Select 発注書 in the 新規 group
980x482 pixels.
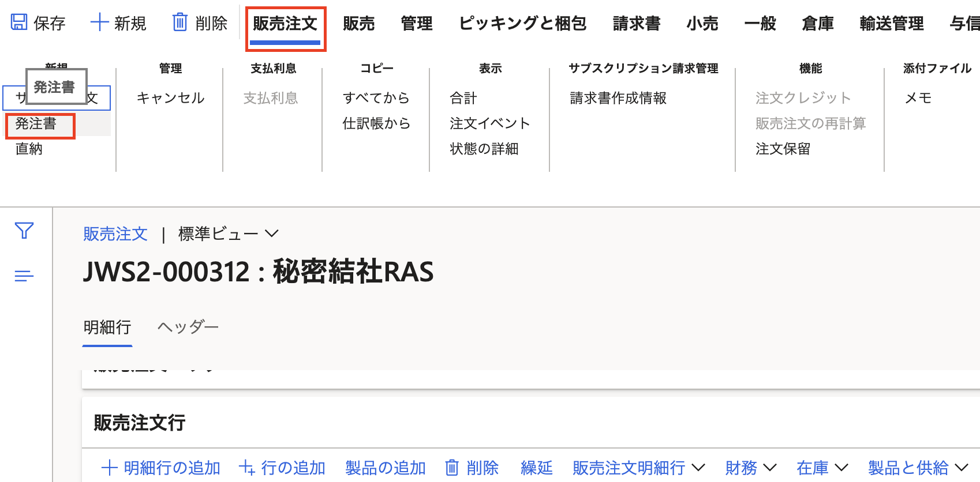(36, 123)
